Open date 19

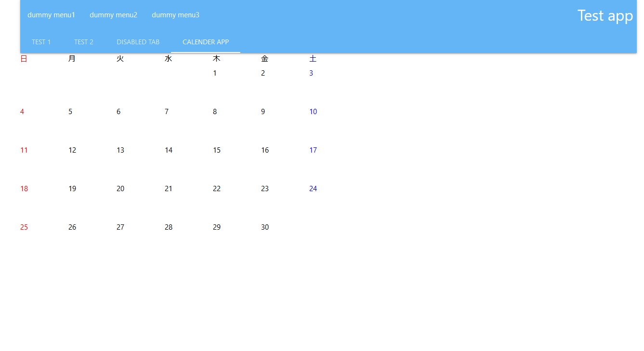72,189
